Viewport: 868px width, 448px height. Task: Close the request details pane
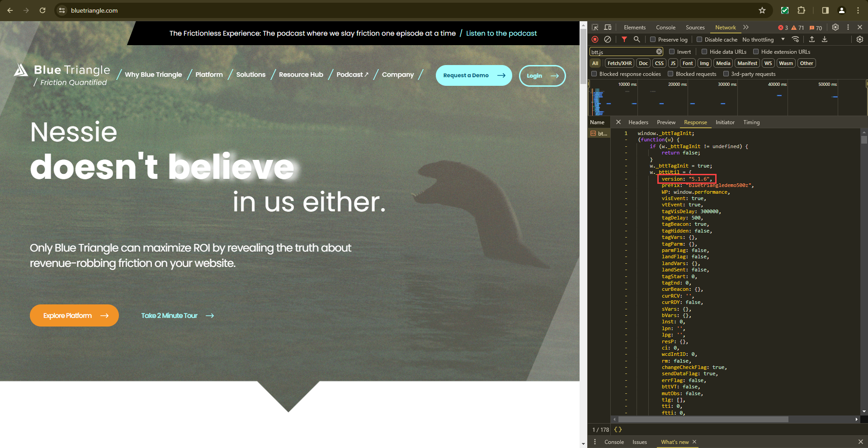point(618,122)
